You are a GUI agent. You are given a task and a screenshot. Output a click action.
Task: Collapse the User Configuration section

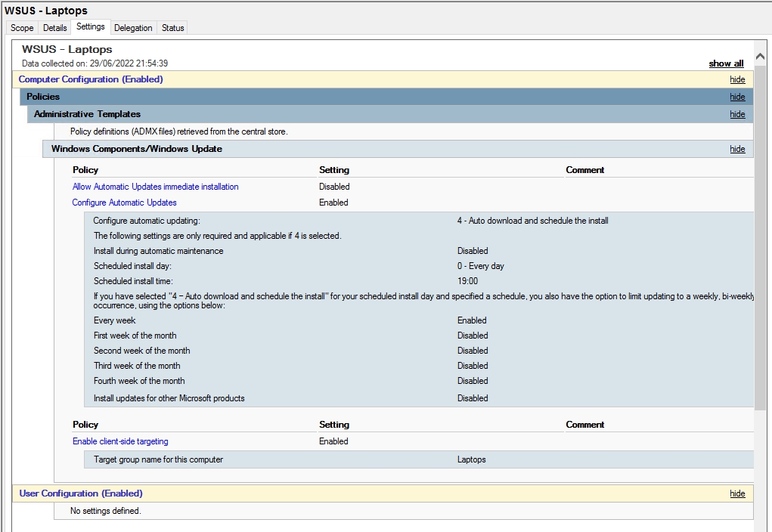[736, 493]
